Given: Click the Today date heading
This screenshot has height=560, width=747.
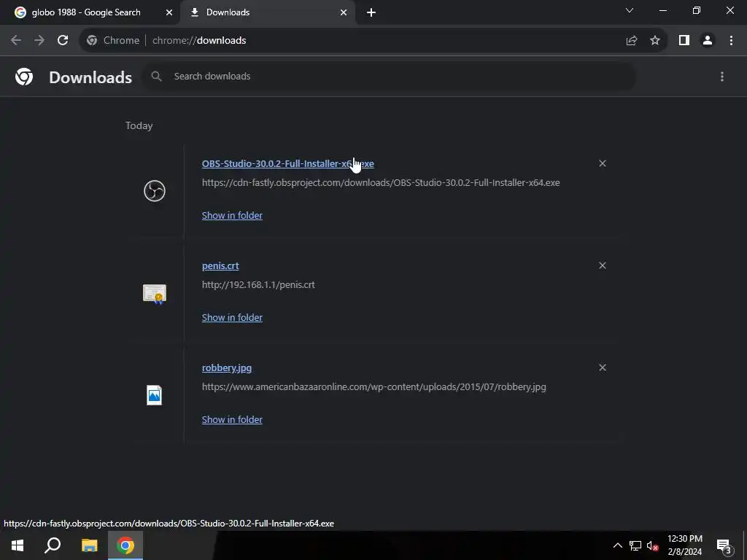Looking at the screenshot, I should (139, 125).
